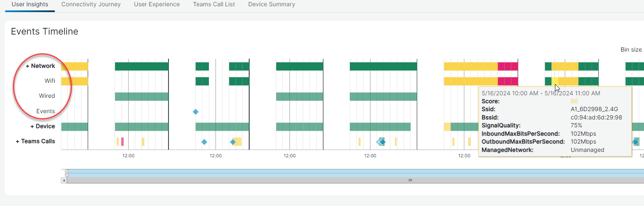Click the Wifi row label
The image size is (644, 206).
[50, 81]
